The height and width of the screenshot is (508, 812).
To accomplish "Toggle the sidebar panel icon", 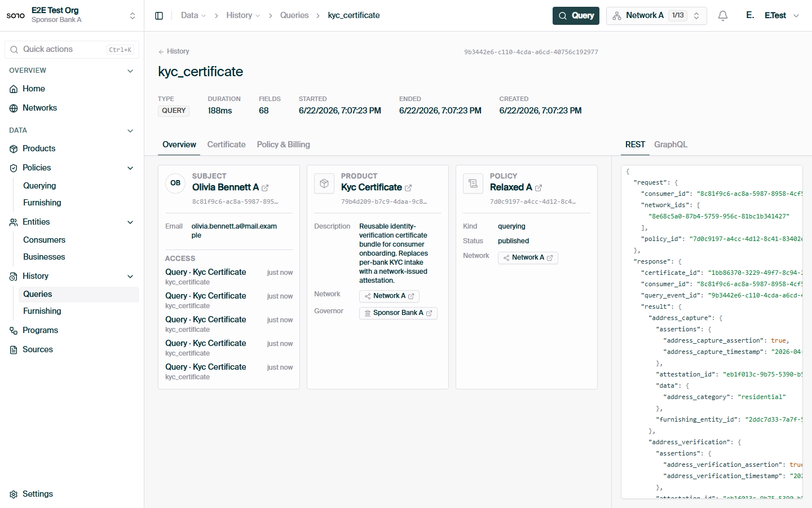I will [x=159, y=16].
